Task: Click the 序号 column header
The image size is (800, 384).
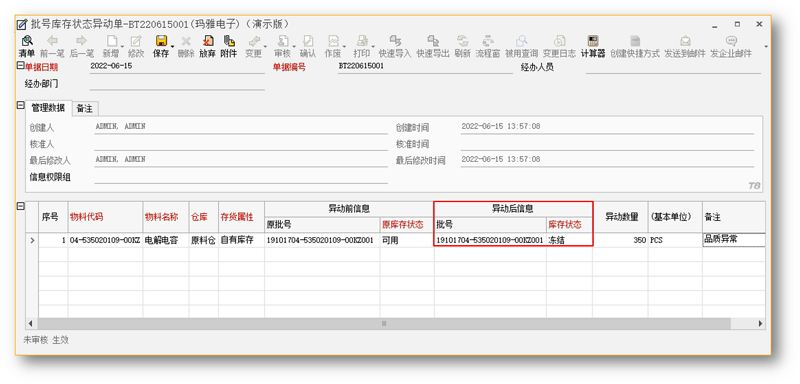Action: (x=54, y=217)
